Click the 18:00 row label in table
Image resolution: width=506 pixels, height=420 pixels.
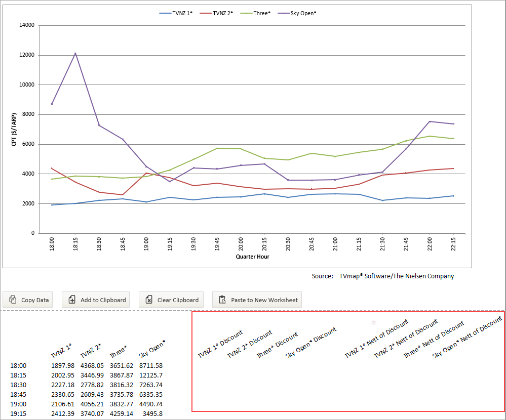click(18, 366)
